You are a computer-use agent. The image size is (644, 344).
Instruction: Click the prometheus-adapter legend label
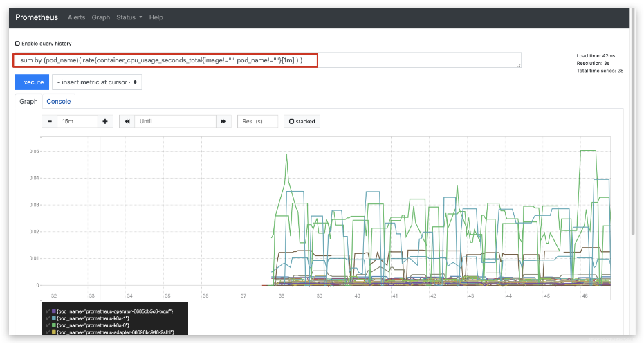click(x=115, y=332)
